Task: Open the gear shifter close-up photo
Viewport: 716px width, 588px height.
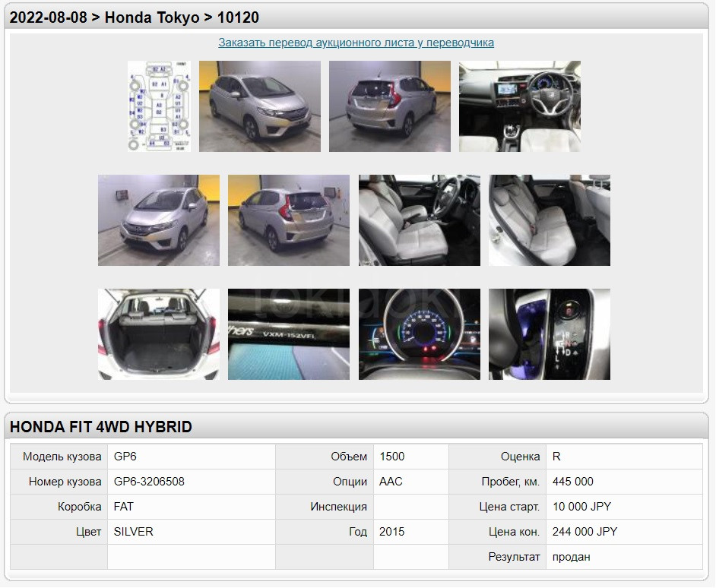Action: point(550,334)
